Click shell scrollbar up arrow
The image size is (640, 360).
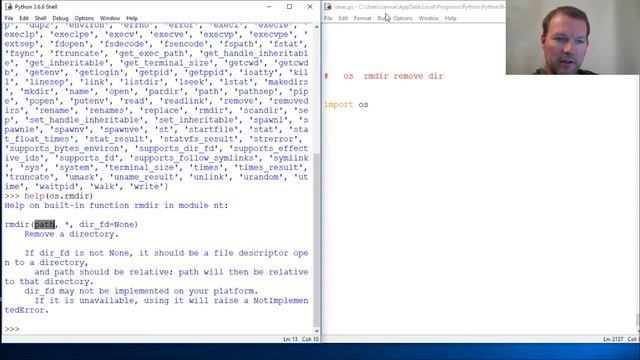click(x=317, y=27)
